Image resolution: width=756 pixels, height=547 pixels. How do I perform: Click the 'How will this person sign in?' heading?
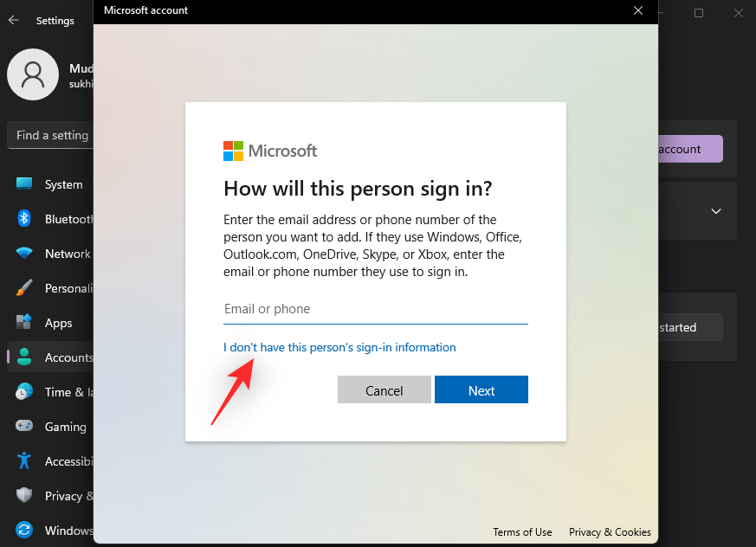(358, 189)
